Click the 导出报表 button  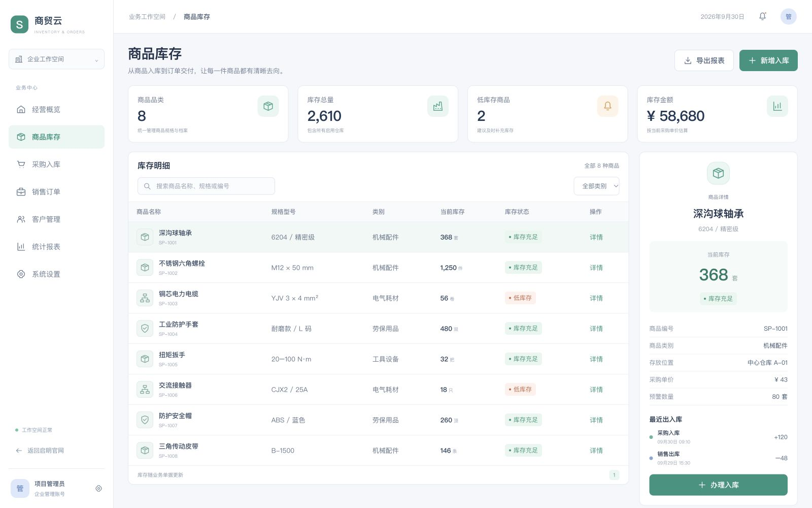pyautogui.click(x=704, y=60)
